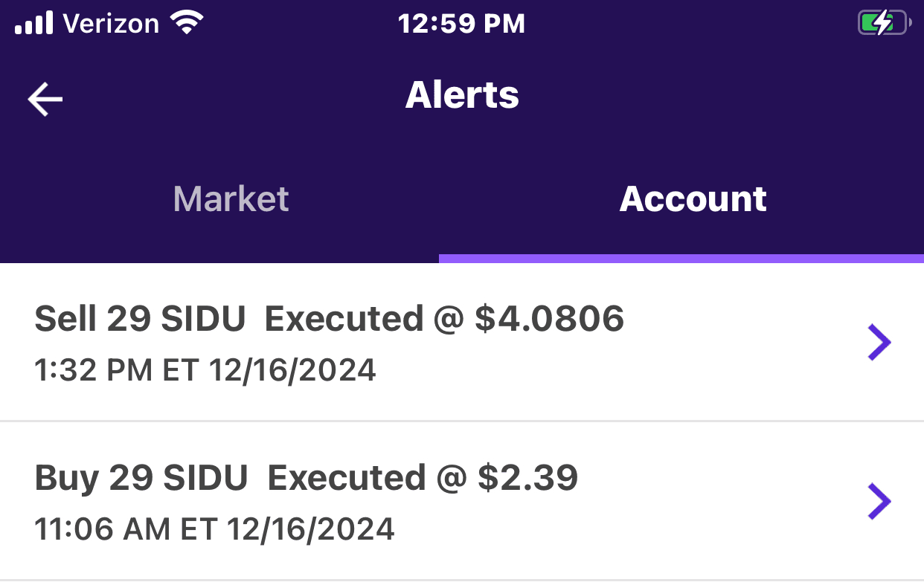This screenshot has height=585, width=924.
Task: Click the Alerts page title
Action: [x=462, y=96]
